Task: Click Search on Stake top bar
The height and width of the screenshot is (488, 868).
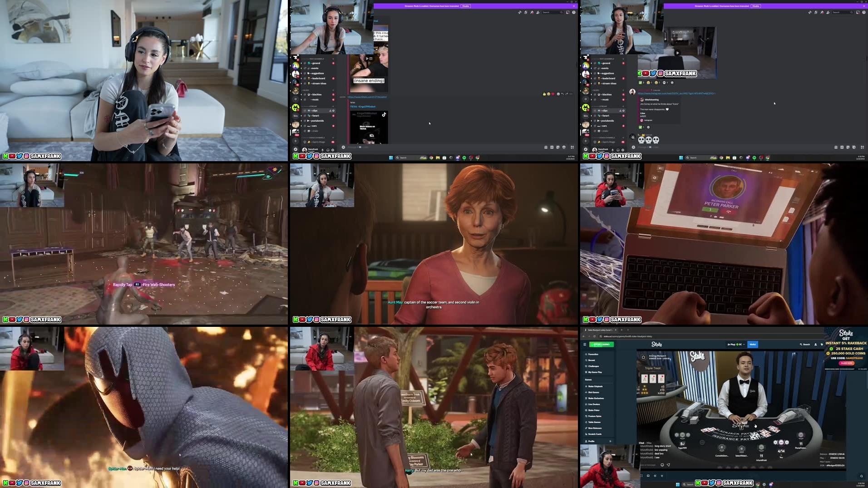Action: (805, 345)
